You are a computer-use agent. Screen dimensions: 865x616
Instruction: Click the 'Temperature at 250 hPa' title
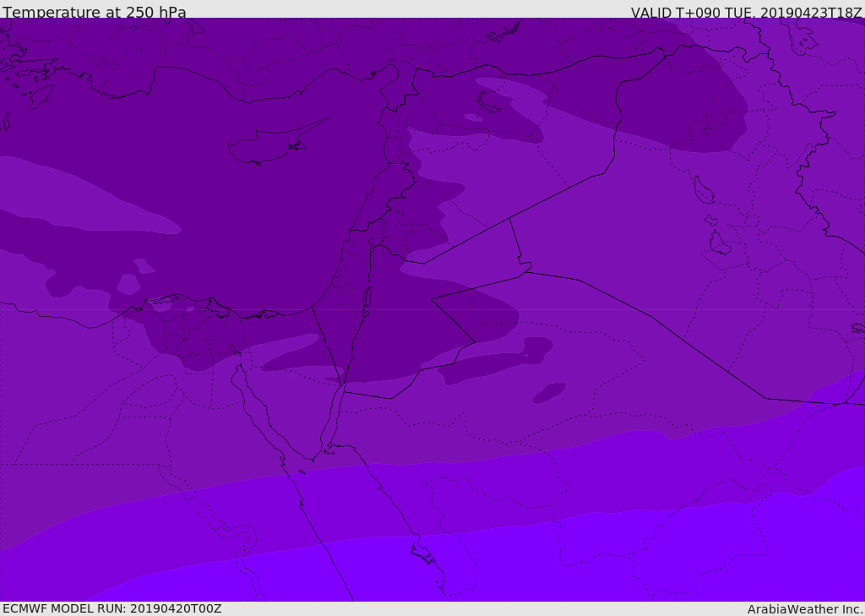95,12
